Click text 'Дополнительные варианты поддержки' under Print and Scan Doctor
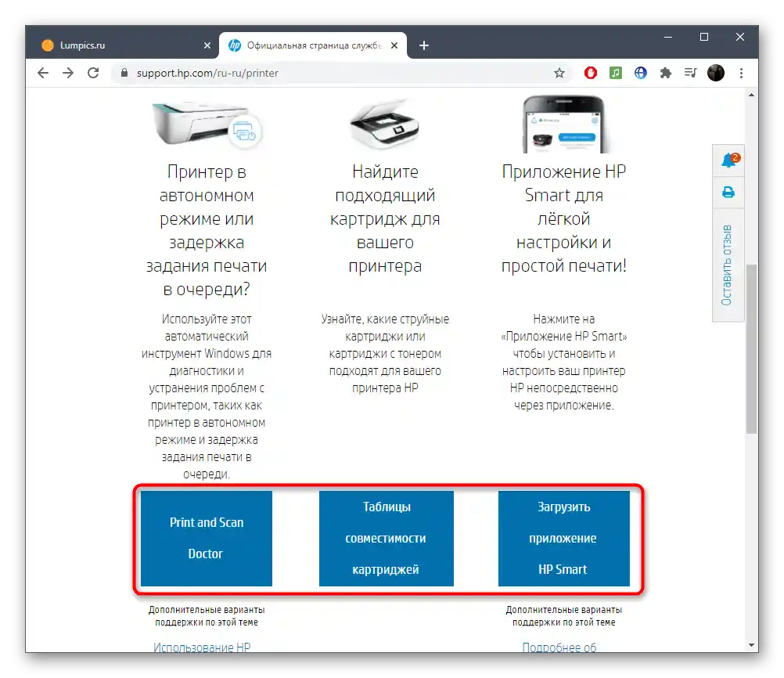Viewport: 784px width, 678px height. [x=207, y=616]
